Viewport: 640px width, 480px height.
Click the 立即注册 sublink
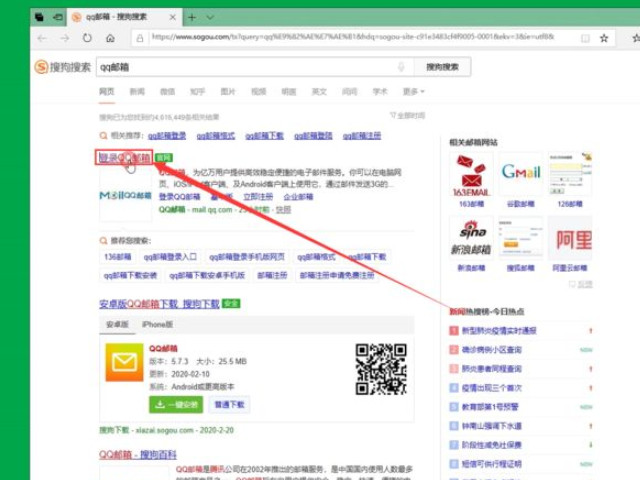[x=258, y=197]
